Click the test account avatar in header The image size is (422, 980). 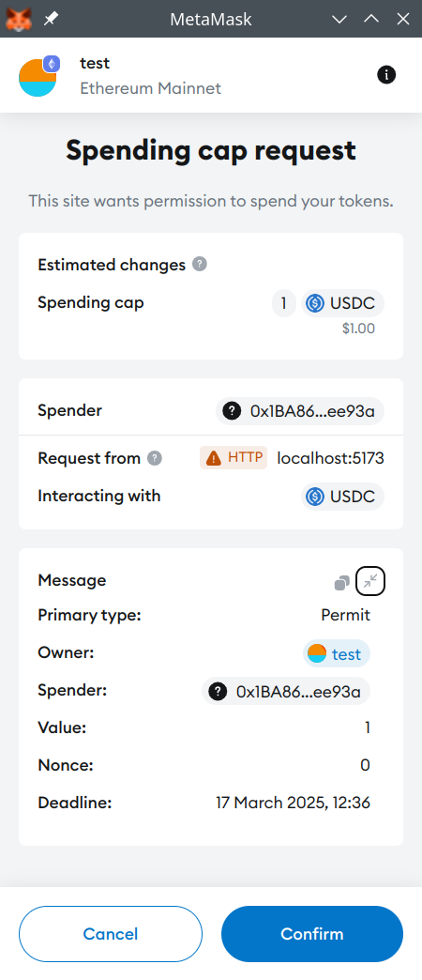[x=38, y=76]
